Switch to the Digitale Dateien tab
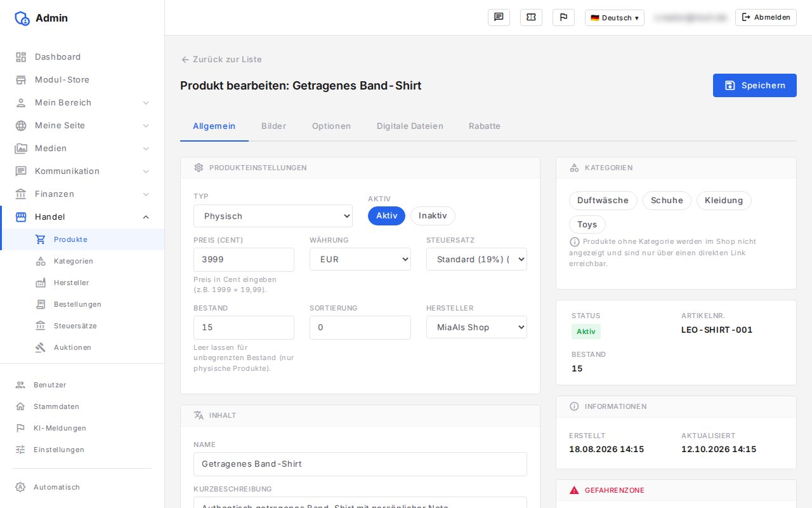Image resolution: width=812 pixels, height=508 pixels. point(410,126)
